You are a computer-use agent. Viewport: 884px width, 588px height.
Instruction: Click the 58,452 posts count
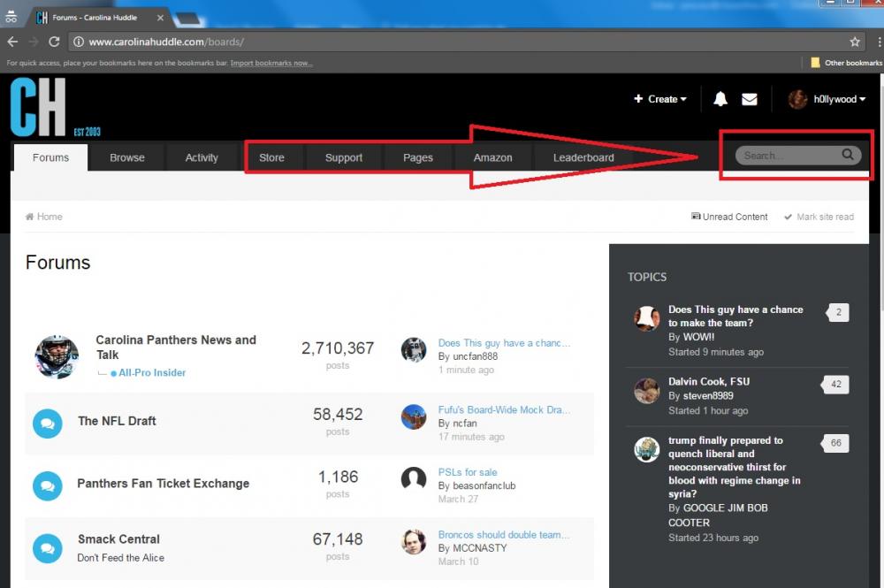338,415
